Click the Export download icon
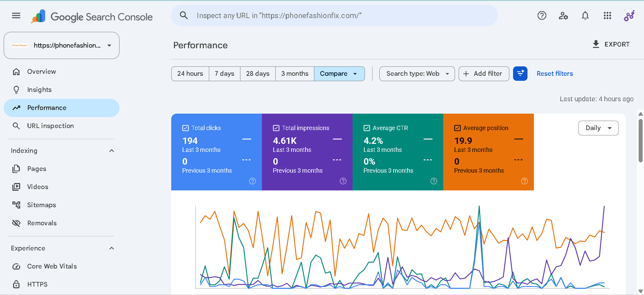The height and width of the screenshot is (295, 644). click(596, 44)
